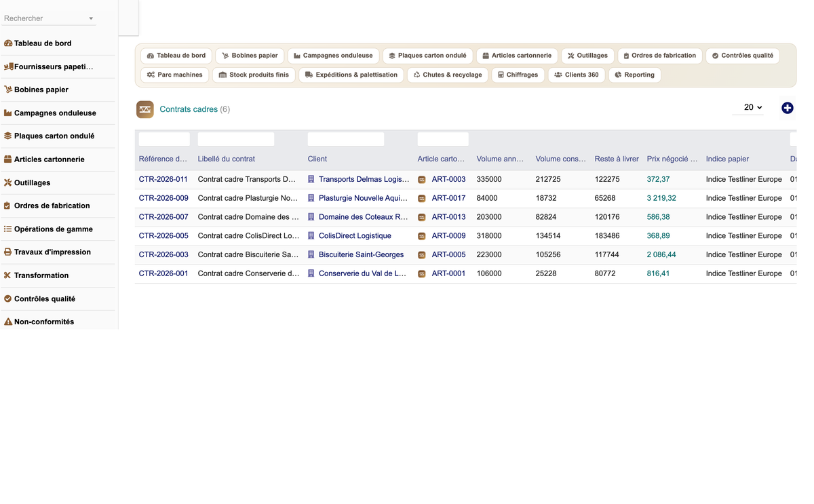Open the Plasturgie Nouvelle Aquitaine client link
Screen dimensions: 814x504
click(364, 199)
